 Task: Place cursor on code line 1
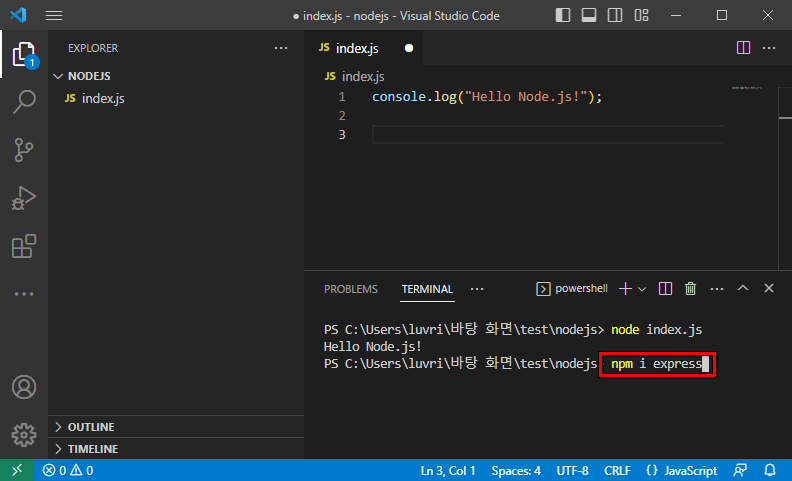(487, 97)
